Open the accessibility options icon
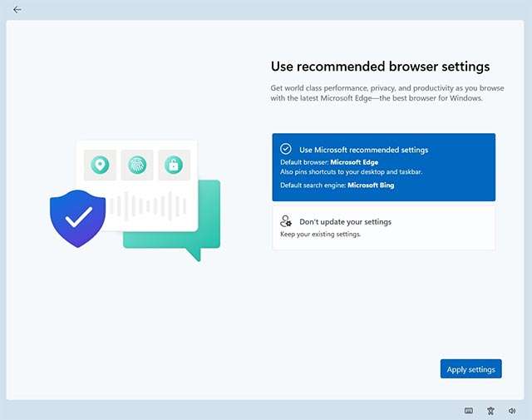Screen dimensions: 532x420 [x=491, y=411]
